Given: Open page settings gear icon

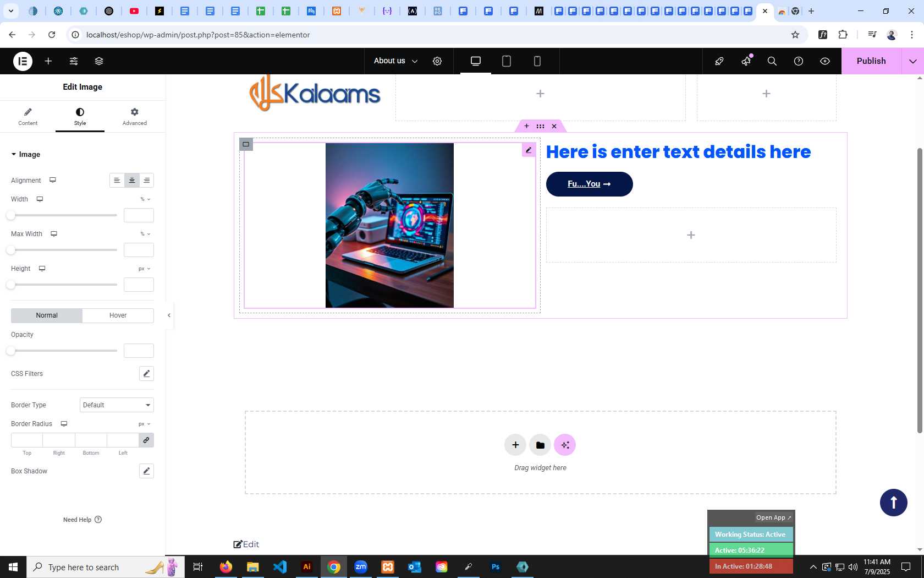Looking at the screenshot, I should (x=437, y=61).
